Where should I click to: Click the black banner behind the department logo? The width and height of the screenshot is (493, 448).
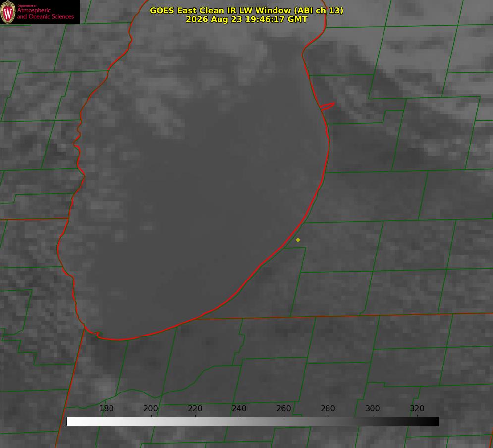(40, 12)
